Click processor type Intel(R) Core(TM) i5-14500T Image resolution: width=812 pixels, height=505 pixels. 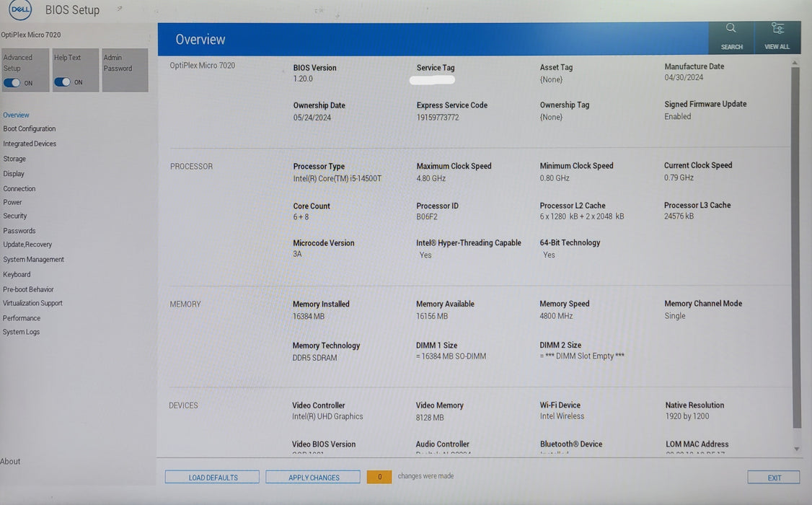click(x=337, y=178)
